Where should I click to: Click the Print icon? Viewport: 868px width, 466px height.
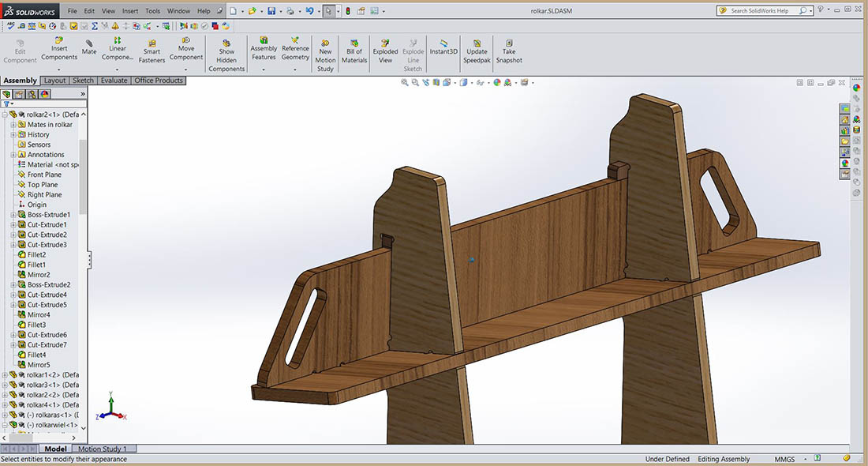point(290,10)
